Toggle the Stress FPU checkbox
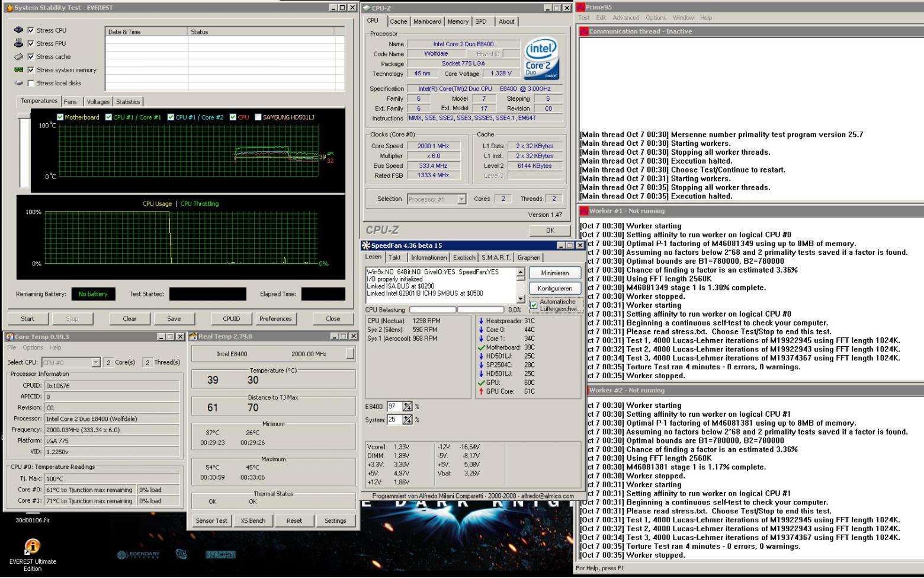 pyautogui.click(x=31, y=43)
